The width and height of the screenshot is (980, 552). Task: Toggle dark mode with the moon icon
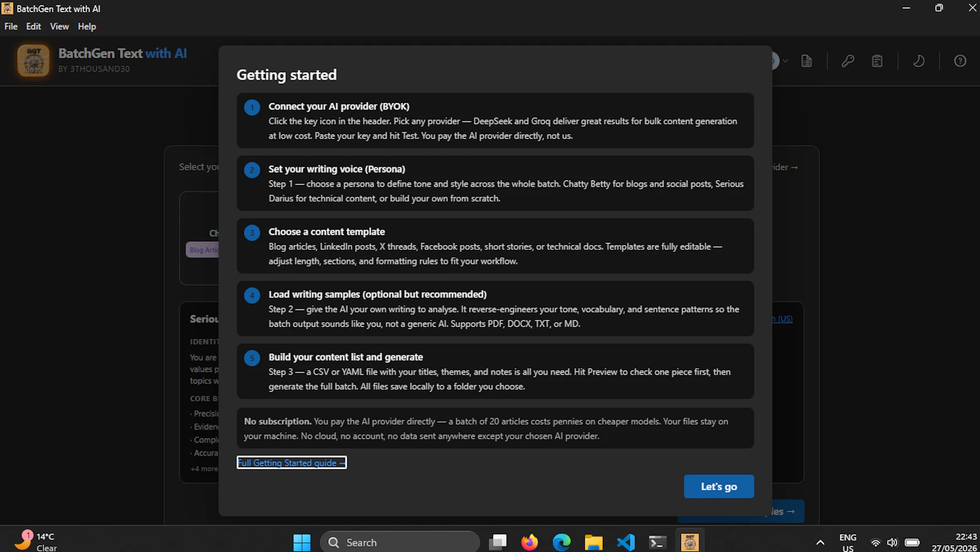(x=919, y=61)
